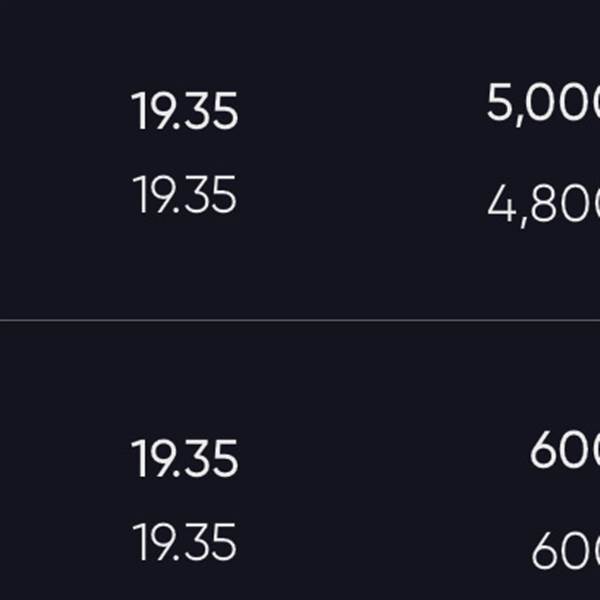This screenshot has height=600, width=600.
Task: Click the empty area above the divider line
Action: pyautogui.click(x=300, y=274)
